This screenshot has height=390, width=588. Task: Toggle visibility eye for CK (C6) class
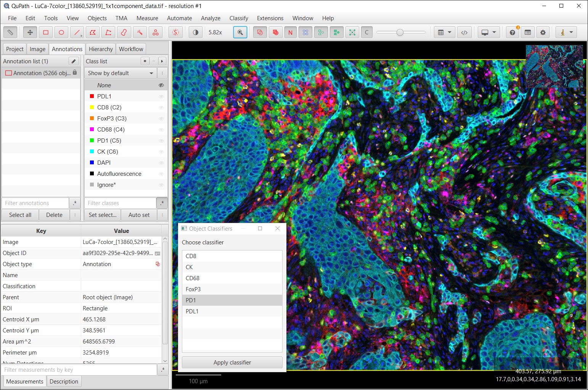tap(161, 152)
